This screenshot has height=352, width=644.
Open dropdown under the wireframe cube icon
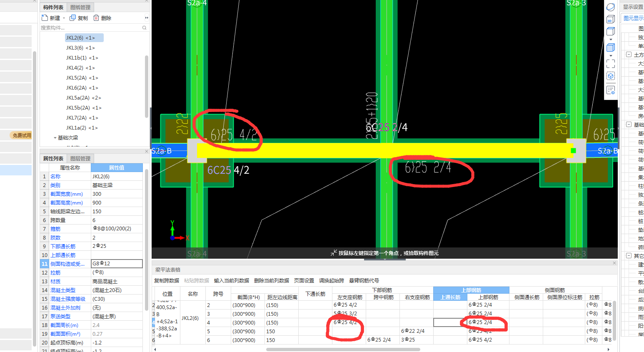click(611, 39)
